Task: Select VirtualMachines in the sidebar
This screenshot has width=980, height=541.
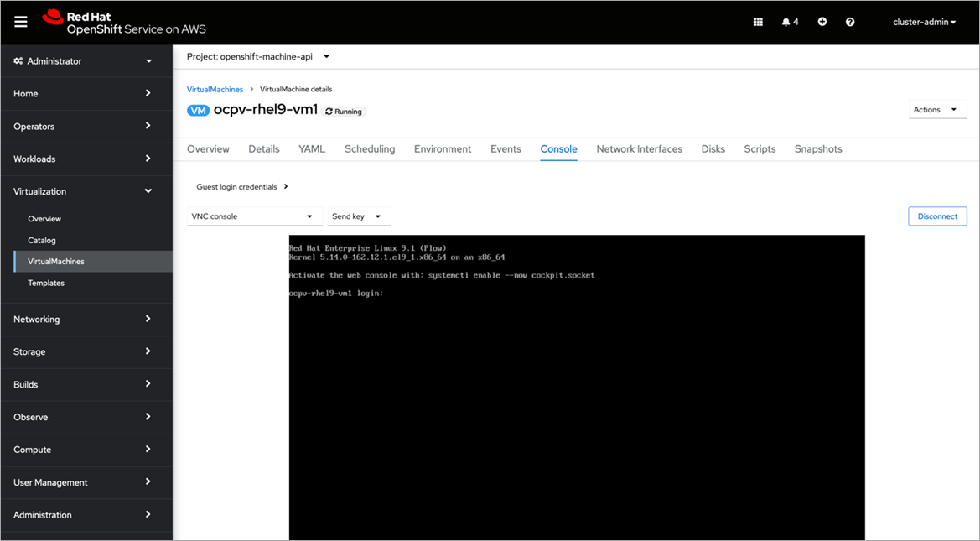Action: pyautogui.click(x=92, y=262)
